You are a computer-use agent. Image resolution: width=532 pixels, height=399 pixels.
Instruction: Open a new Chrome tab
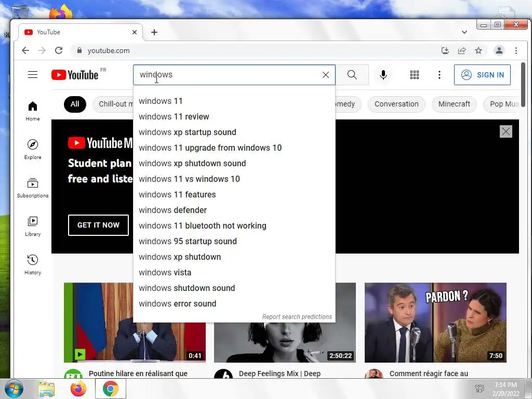(154, 32)
